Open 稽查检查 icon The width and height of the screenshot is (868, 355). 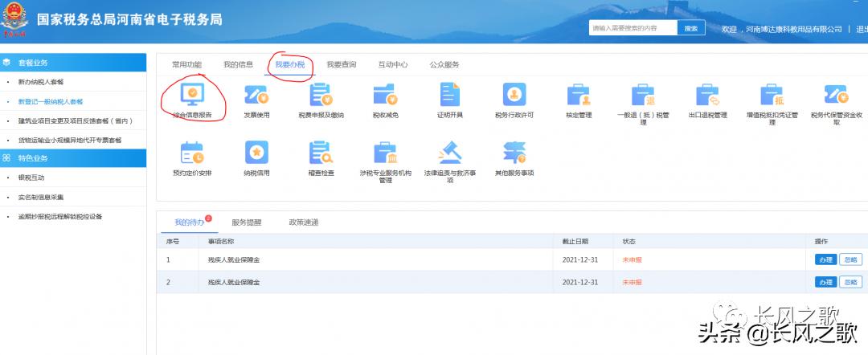point(321,153)
